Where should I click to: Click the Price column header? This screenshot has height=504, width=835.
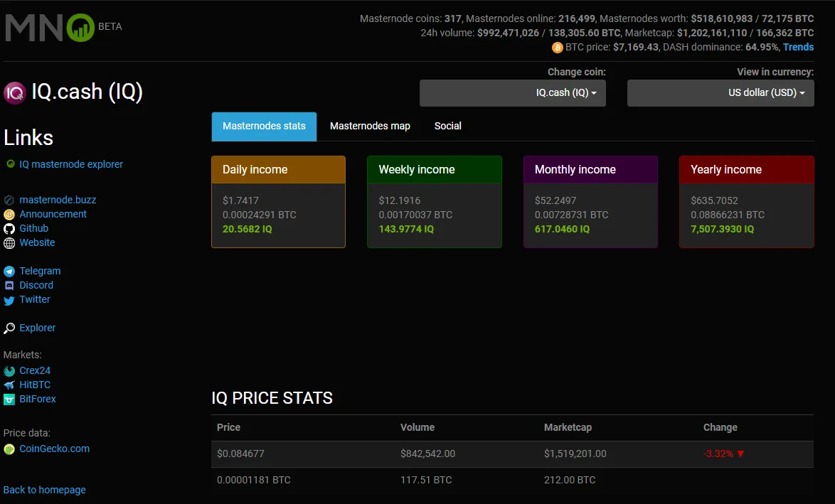pyautogui.click(x=228, y=427)
